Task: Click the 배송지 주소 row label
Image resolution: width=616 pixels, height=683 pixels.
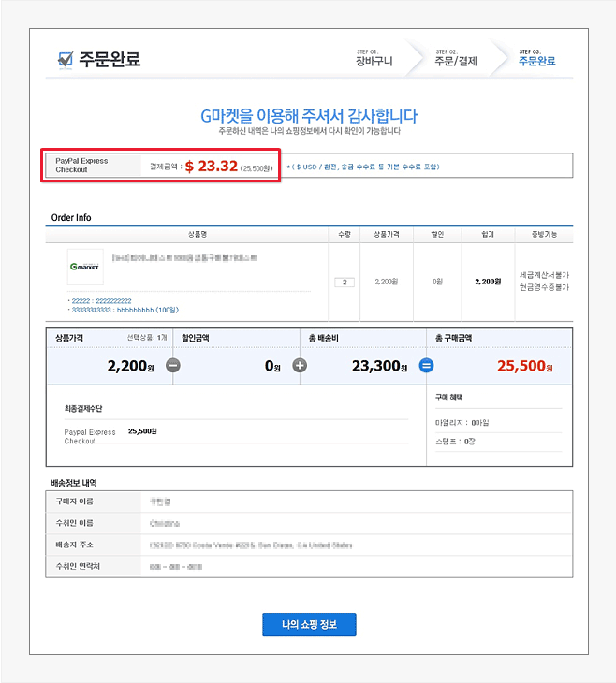Action: pyautogui.click(x=74, y=545)
